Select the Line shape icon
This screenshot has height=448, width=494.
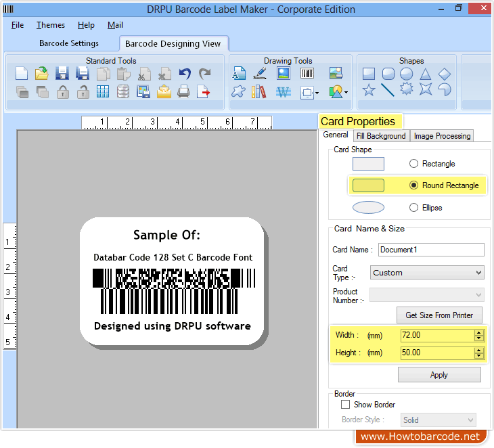[388, 90]
